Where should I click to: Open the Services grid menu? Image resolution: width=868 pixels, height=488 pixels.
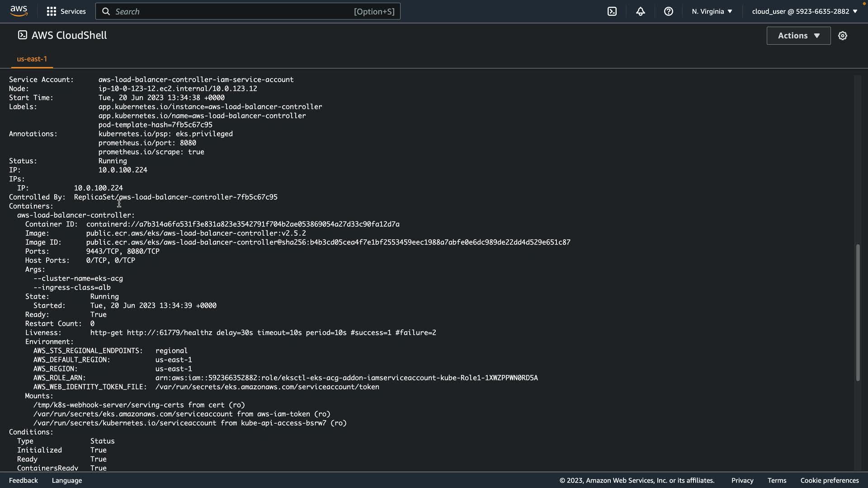point(51,11)
